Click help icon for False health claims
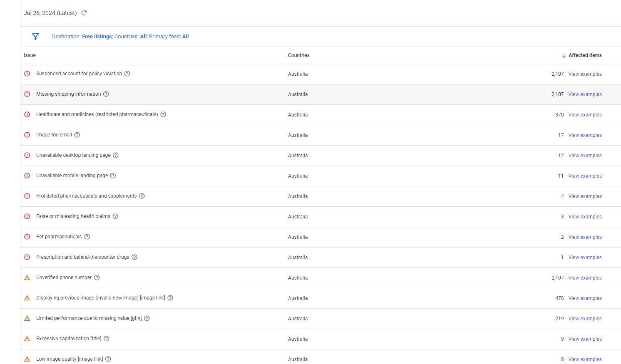The image size is (621, 364). point(116,216)
